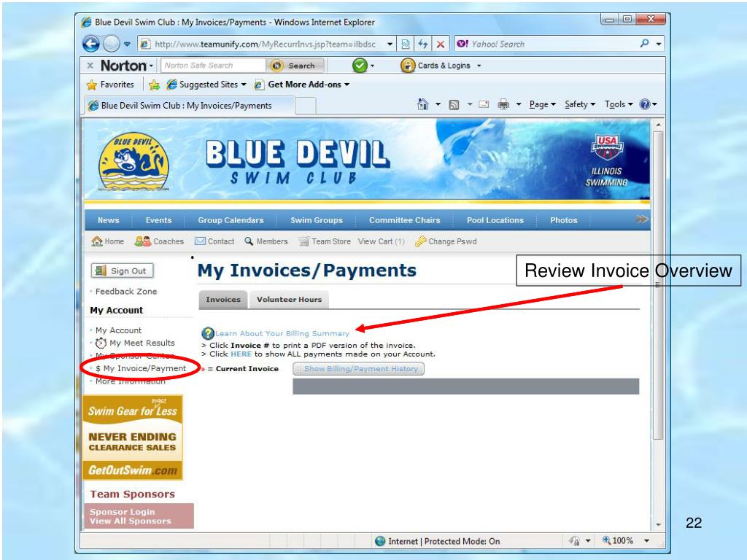Click the green Norton safe-site checkmark icon
This screenshot has width=747, height=560.
pyautogui.click(x=360, y=65)
